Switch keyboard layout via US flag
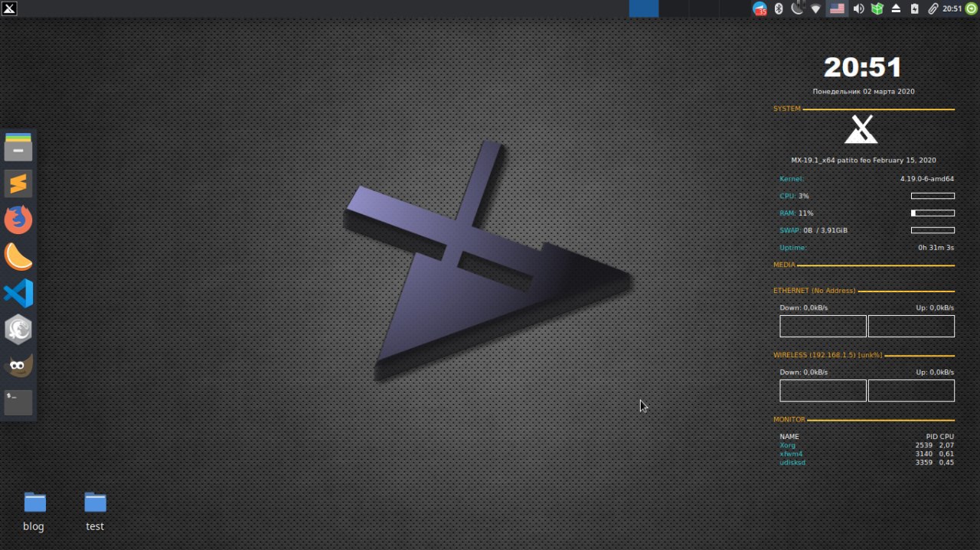980x550 pixels. (837, 8)
